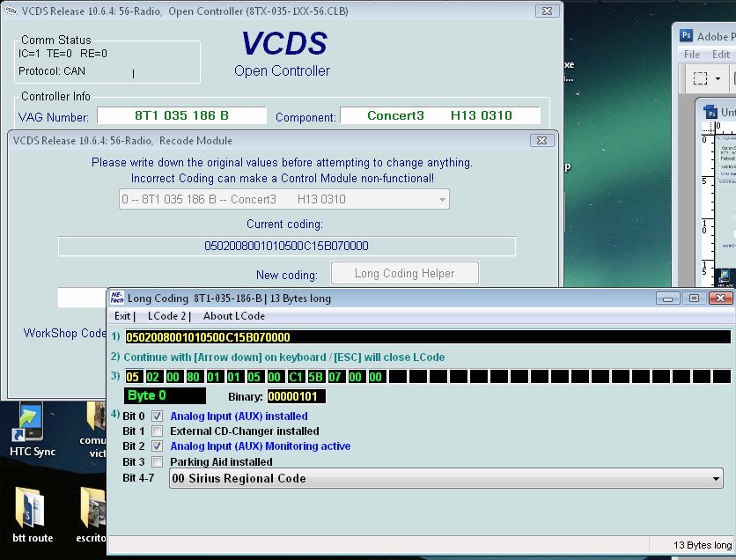Click the long coding string field in LCode

pyautogui.click(x=428, y=337)
